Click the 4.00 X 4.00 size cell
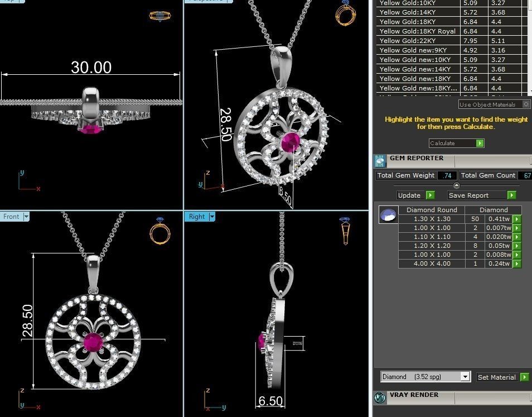Image resolution: width=532 pixels, height=417 pixels. [x=432, y=263]
